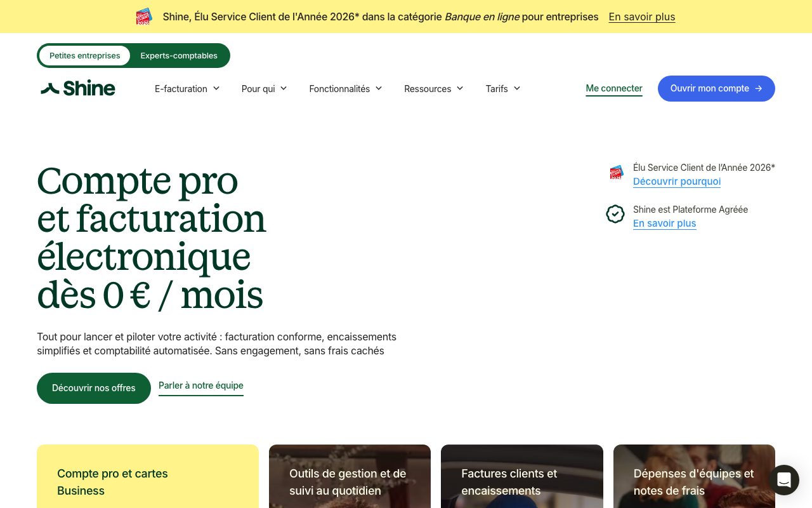
Task: Switch to Experts-comptables segment
Action: coord(179,55)
